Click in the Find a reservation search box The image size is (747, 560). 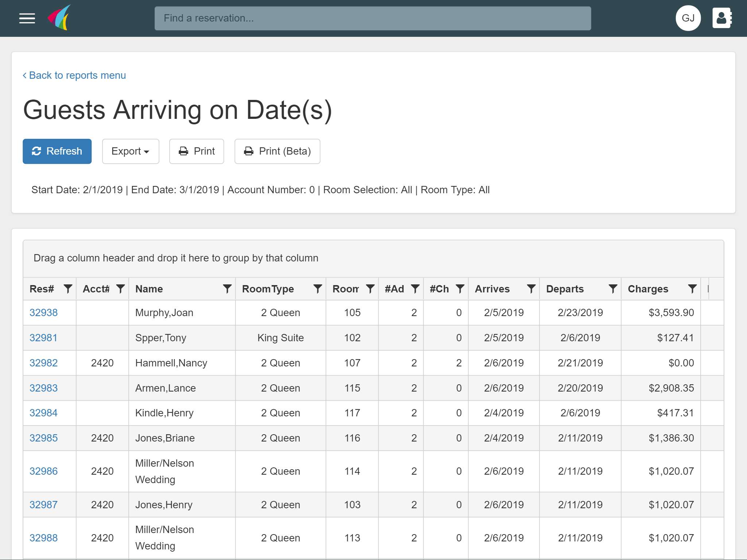click(x=373, y=18)
